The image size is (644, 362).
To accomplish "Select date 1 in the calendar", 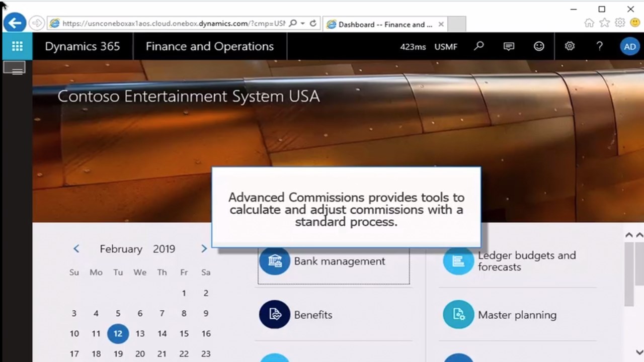I will [184, 293].
